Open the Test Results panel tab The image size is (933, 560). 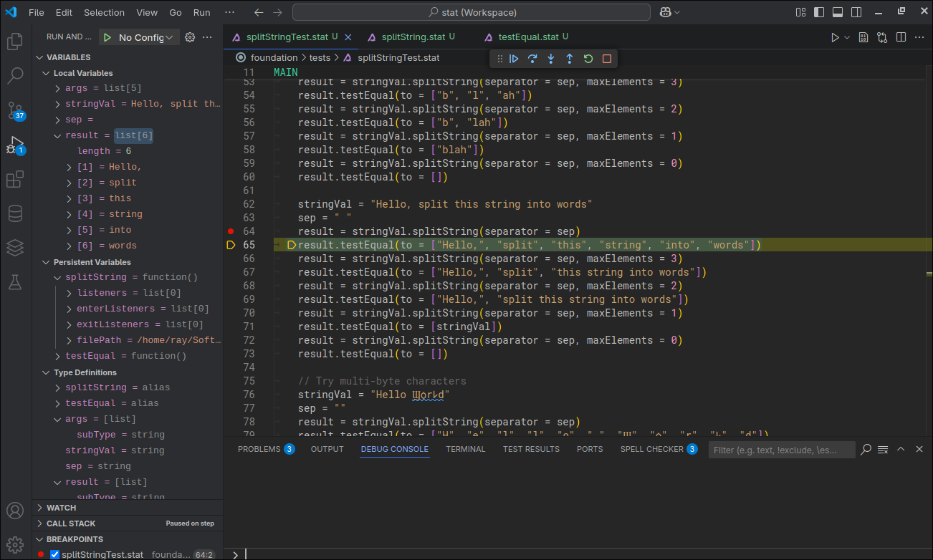click(531, 449)
